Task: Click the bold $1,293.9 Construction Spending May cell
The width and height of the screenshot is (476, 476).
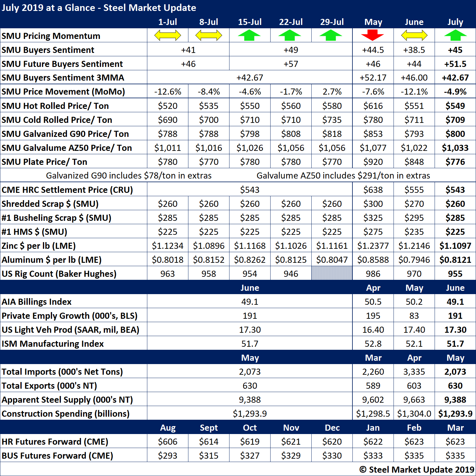Action: 455,414
